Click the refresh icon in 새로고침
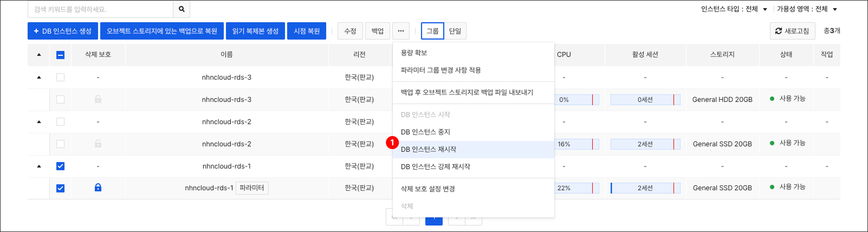868x232 pixels. [779, 31]
